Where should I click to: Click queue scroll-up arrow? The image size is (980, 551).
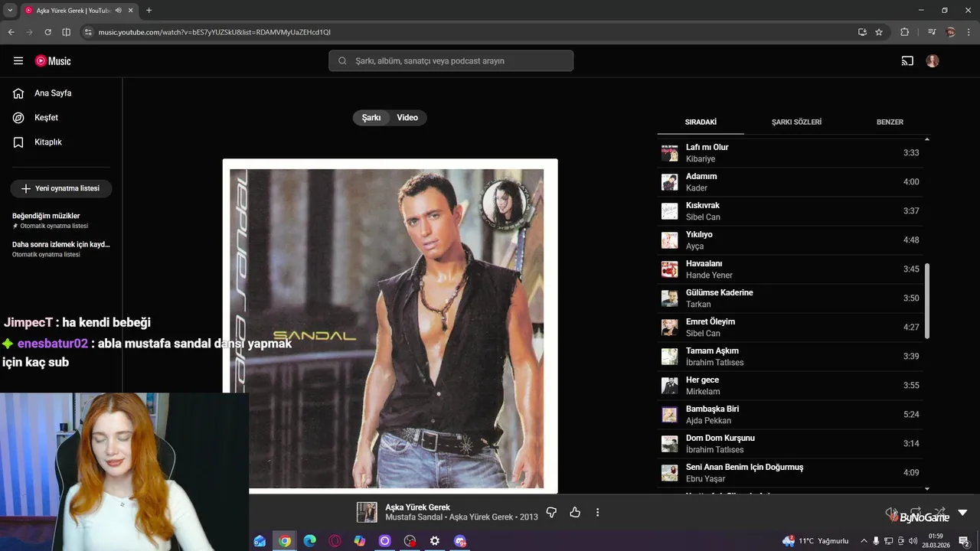click(927, 139)
